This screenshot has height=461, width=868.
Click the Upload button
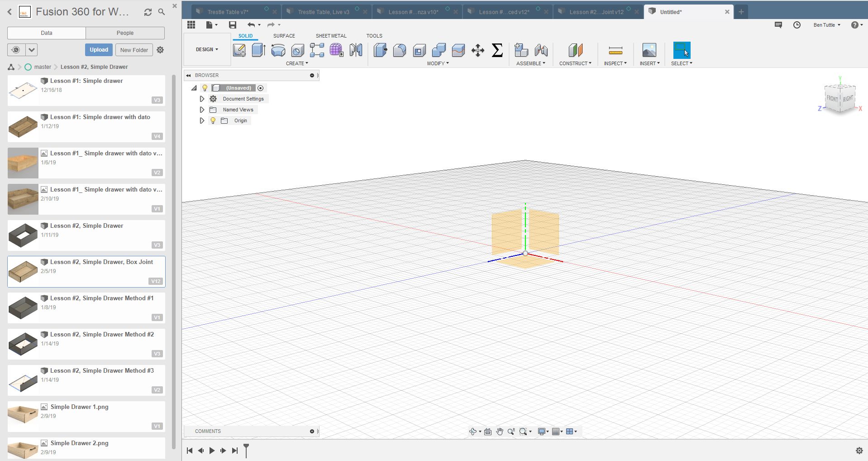(99, 50)
